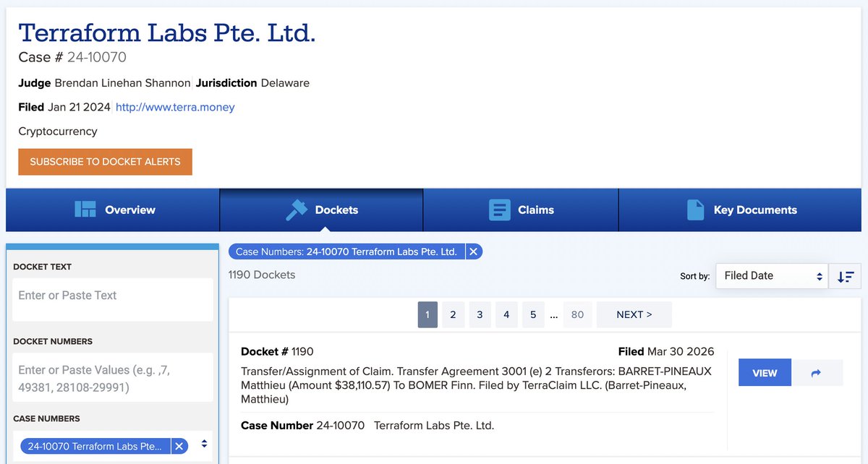
Task: Go to page 3 of dockets
Action: pyautogui.click(x=480, y=314)
